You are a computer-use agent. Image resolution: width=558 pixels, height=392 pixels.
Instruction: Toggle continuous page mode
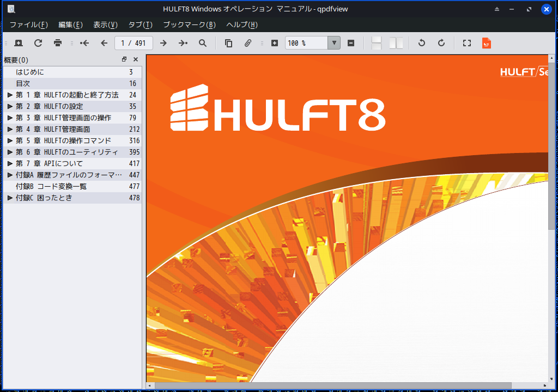[377, 43]
